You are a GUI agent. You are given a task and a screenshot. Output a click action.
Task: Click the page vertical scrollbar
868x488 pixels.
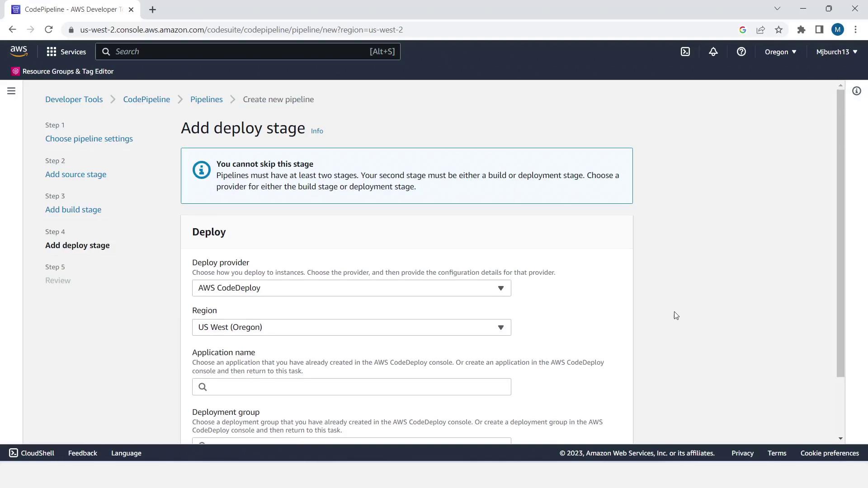[x=840, y=233]
